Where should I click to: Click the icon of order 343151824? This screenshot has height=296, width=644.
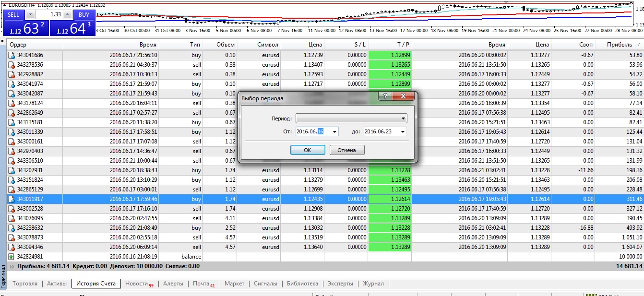click(12, 180)
